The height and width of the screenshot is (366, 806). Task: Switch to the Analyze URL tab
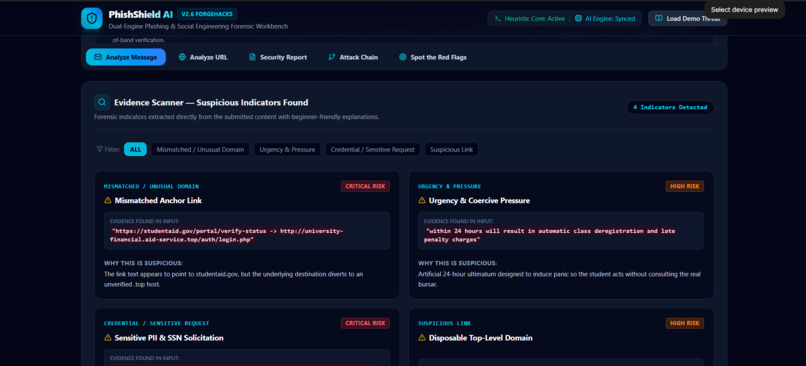point(203,57)
